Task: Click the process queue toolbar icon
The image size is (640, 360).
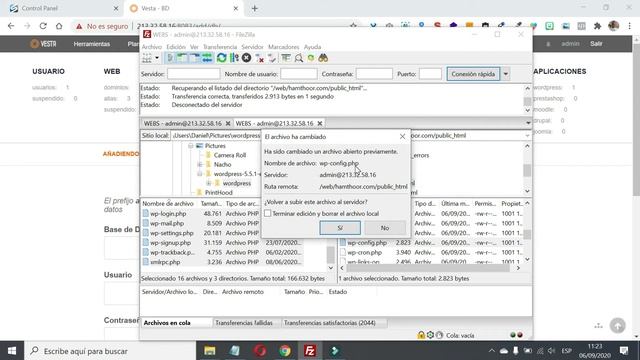Action: tap(234, 58)
